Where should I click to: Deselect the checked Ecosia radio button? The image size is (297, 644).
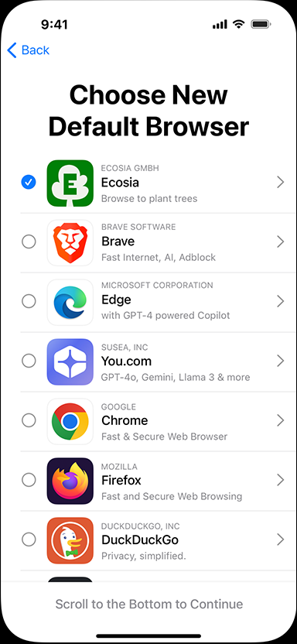click(x=29, y=183)
